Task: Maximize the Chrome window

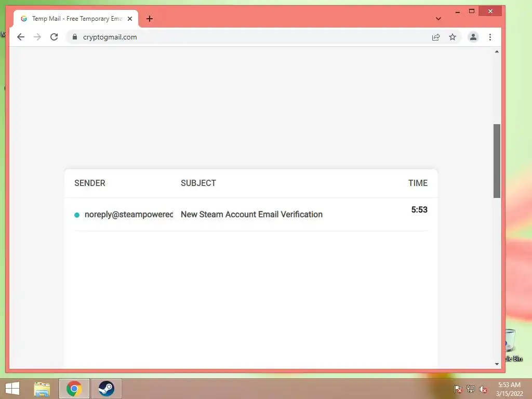Action: (472, 11)
